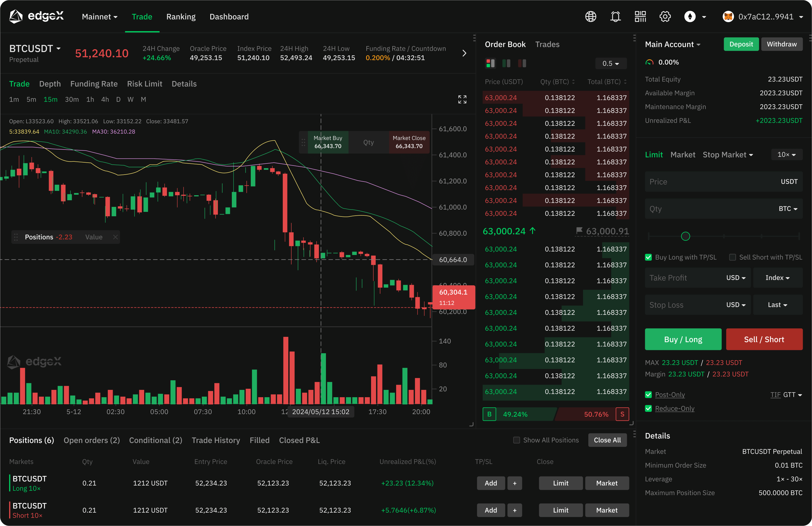The image size is (812, 526).
Task: Open the settings gear icon
Action: (665, 16)
